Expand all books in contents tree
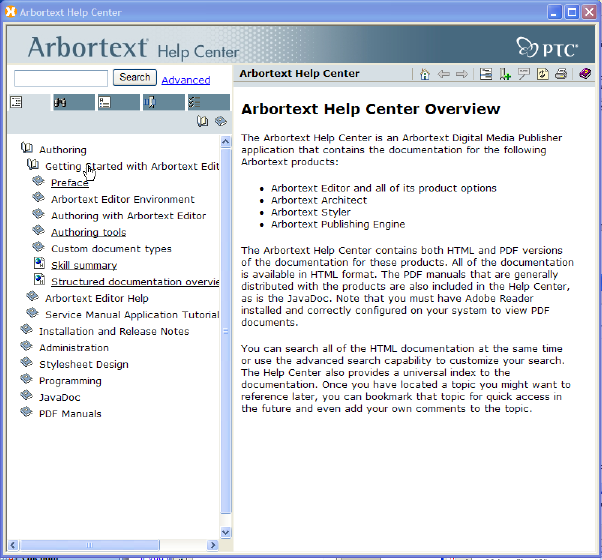602x560 pixels. 202,121
